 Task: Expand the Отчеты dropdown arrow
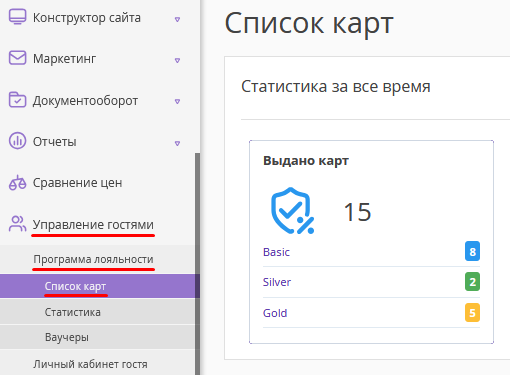[x=177, y=143]
